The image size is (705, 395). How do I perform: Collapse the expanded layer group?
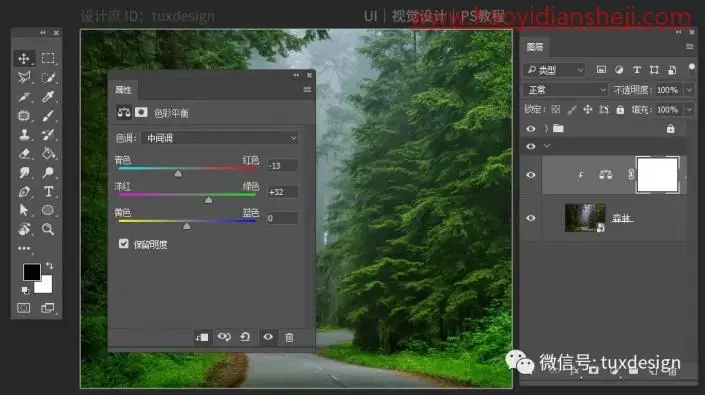coord(547,146)
